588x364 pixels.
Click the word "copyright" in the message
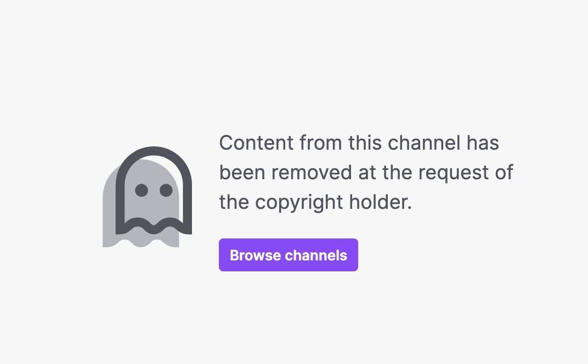pyautogui.click(x=299, y=202)
